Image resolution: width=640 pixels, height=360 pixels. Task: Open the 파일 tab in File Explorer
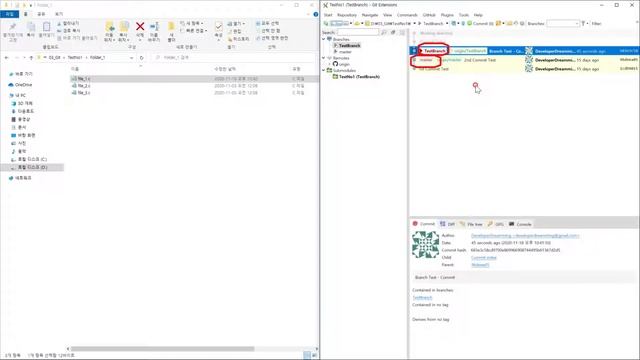click(9, 14)
